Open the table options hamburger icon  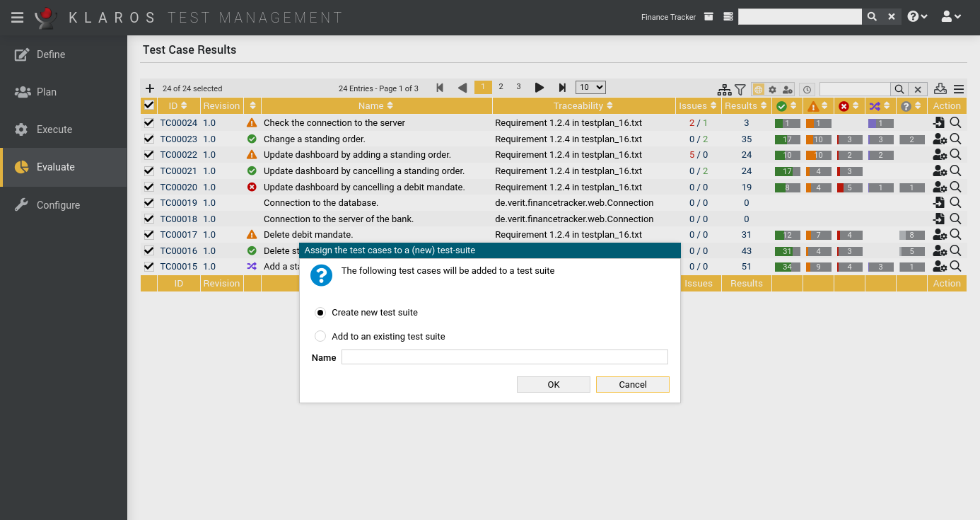959,89
